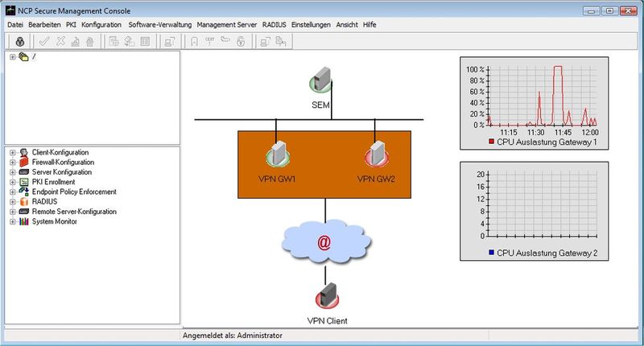Select the Endpoint Policy Enforcement label
This screenshot has height=346, width=644.
click(x=74, y=192)
